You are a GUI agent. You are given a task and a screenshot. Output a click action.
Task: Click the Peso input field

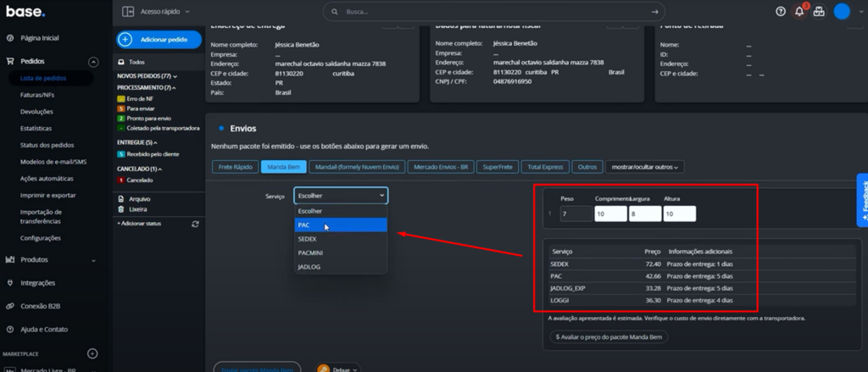pyautogui.click(x=576, y=214)
